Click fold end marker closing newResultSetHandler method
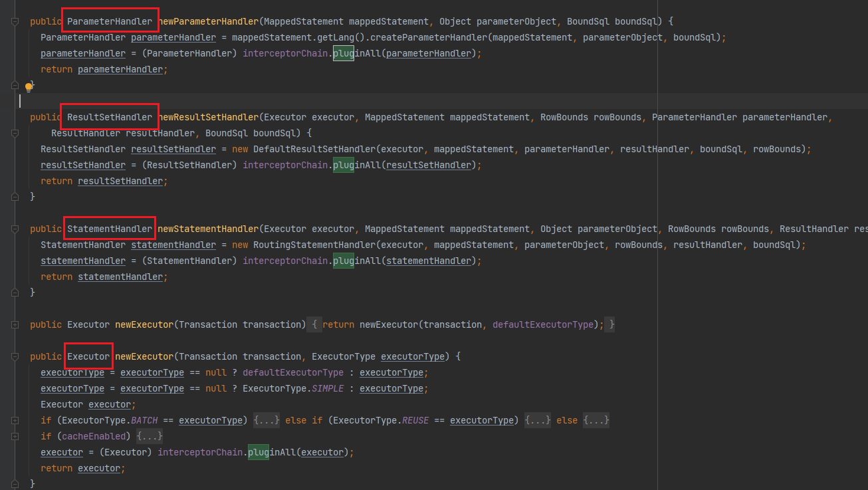Viewport: 868px width, 490px height. [x=15, y=197]
